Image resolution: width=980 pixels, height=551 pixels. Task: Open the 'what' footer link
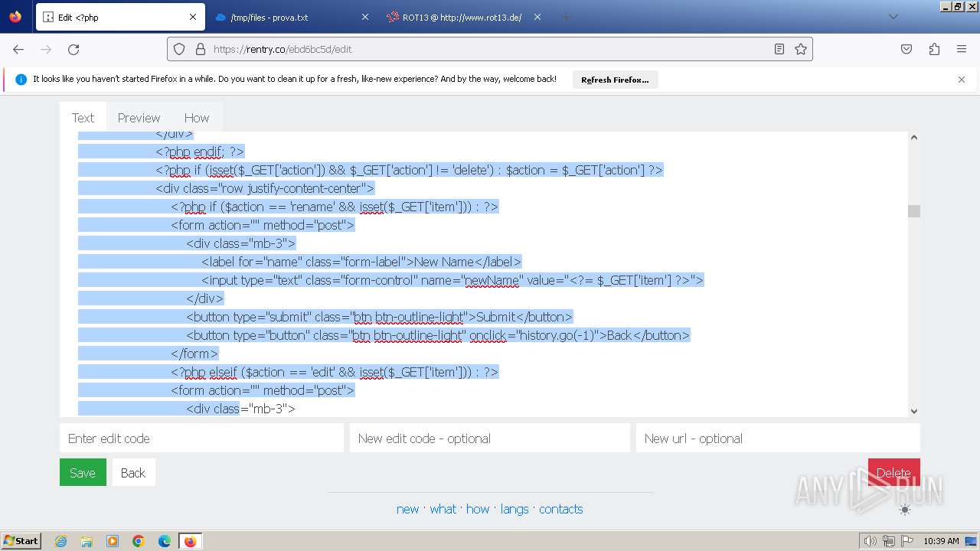coord(443,509)
